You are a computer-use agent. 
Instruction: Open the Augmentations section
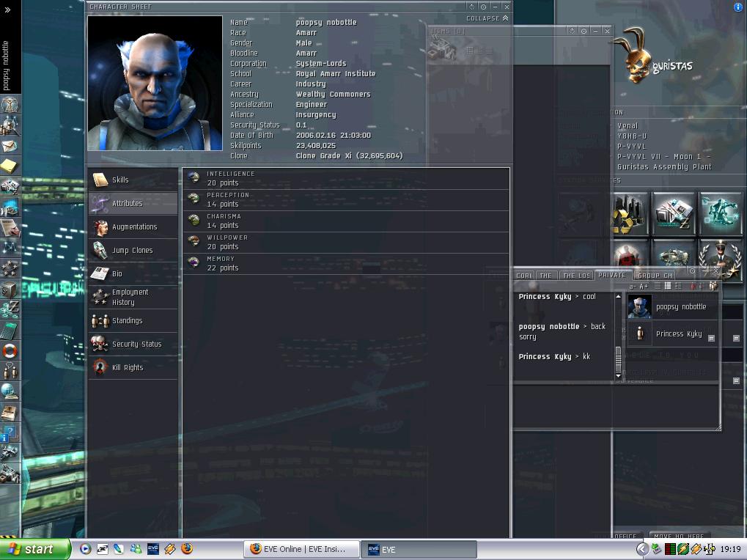click(133, 226)
